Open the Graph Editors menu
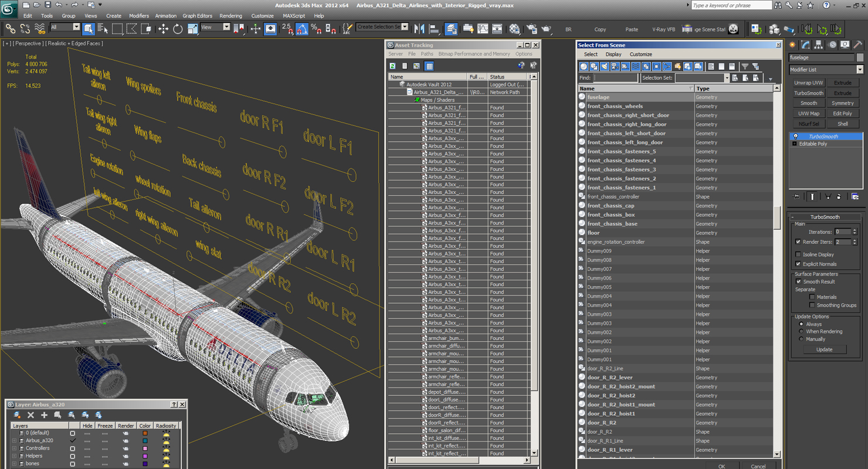868x469 pixels. 197,16
